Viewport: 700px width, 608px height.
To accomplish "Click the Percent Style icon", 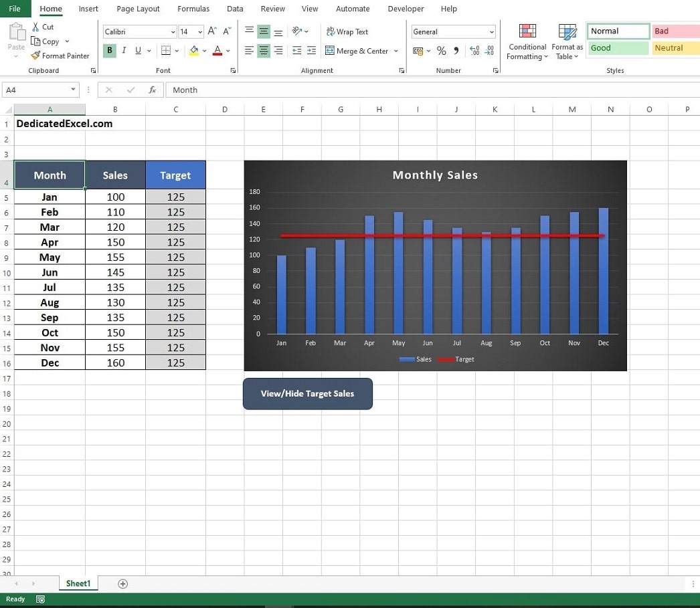I will coord(442,51).
